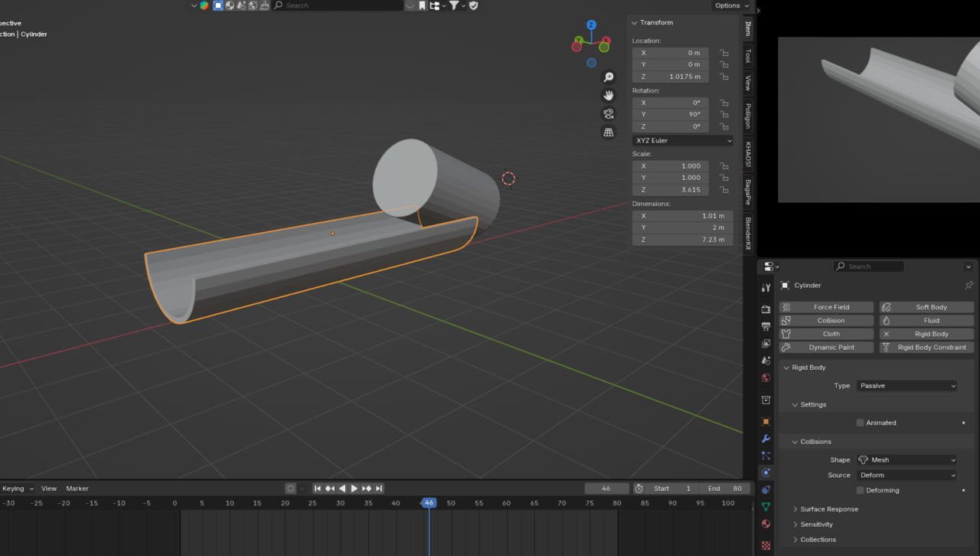Click the End frame field
980x556 pixels.
point(724,489)
